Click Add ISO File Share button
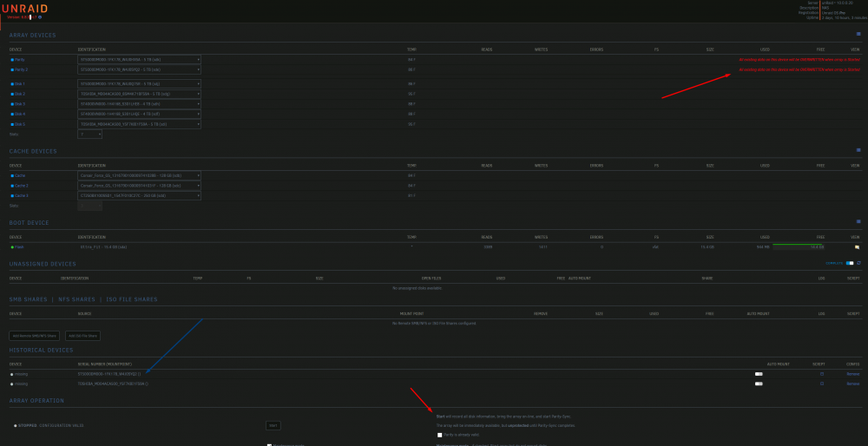Viewport: 868px width, 446px height. tap(82, 335)
